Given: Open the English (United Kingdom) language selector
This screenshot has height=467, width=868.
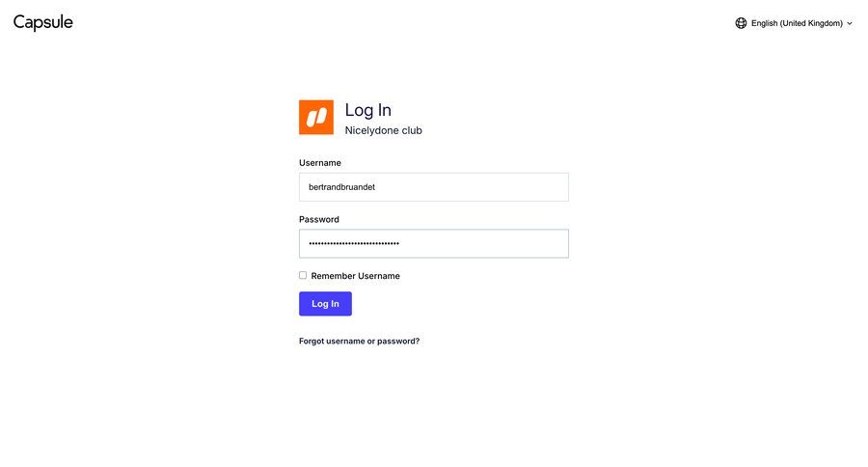Looking at the screenshot, I should tap(794, 23).
